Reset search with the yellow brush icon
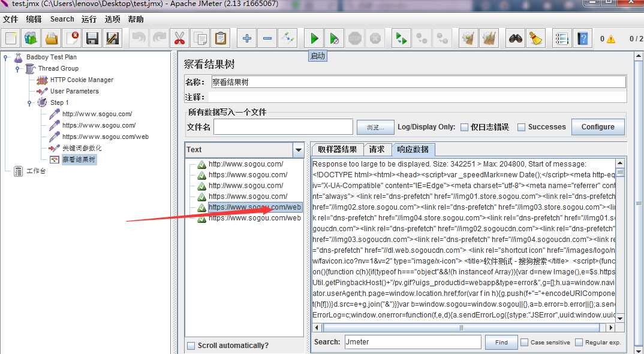This screenshot has height=354, width=644. [535, 38]
